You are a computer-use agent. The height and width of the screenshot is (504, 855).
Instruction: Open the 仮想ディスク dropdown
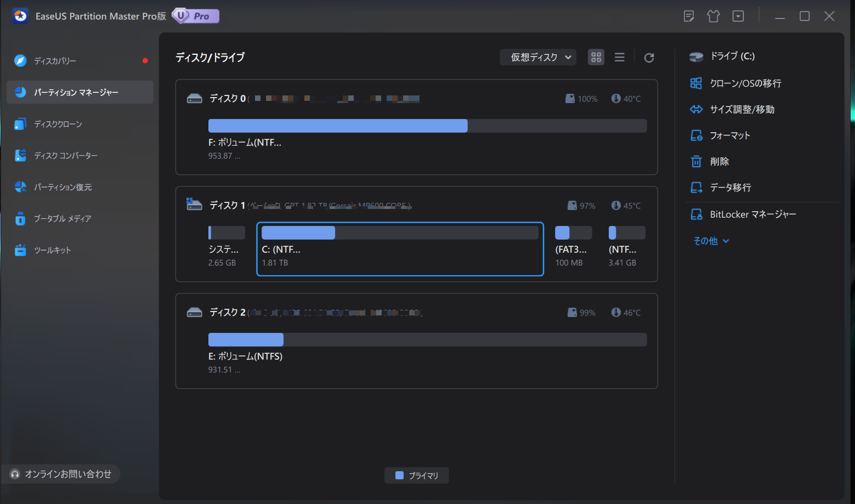coord(537,58)
